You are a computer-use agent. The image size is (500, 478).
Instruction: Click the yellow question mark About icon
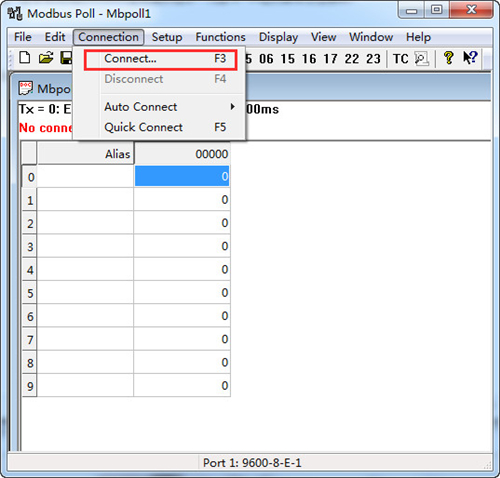tap(448, 58)
